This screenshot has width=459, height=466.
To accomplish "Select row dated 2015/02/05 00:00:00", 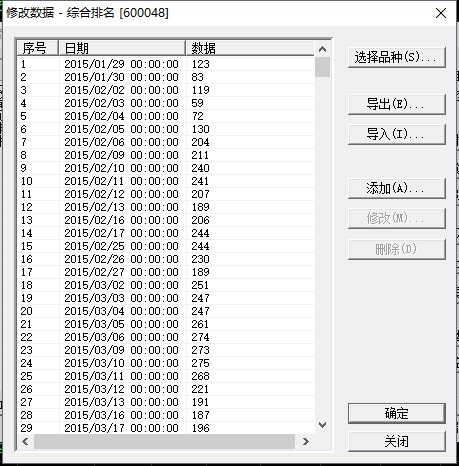I will pos(166,129).
